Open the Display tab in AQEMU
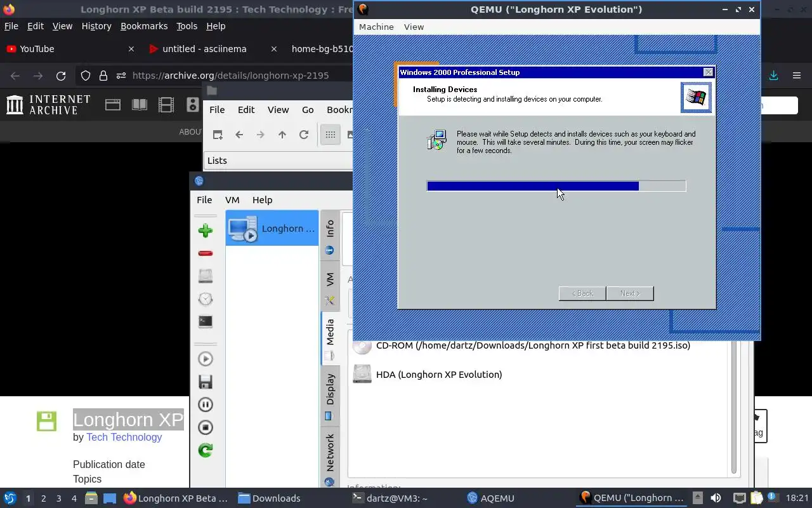 (330, 395)
